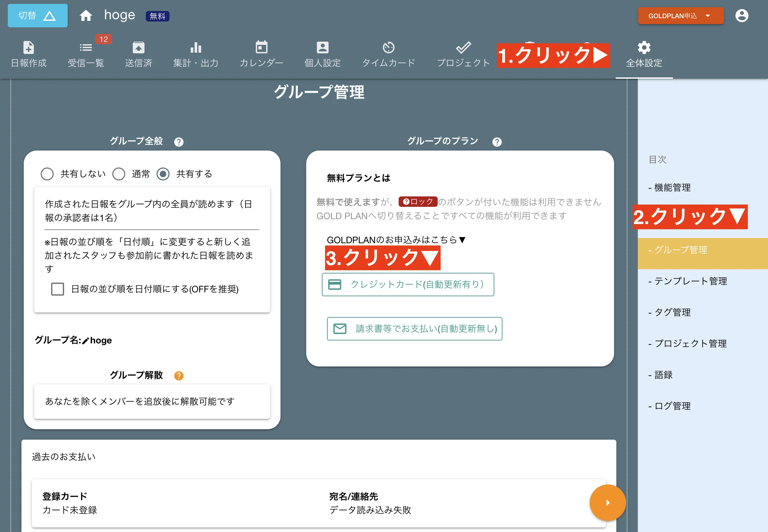The image size is (768, 532).
Task: Click the hoge group name in header
Action: [119, 15]
